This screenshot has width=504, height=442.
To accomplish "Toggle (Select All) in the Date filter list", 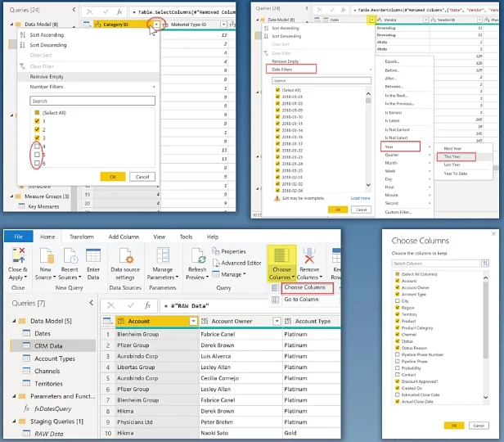I will [277, 90].
